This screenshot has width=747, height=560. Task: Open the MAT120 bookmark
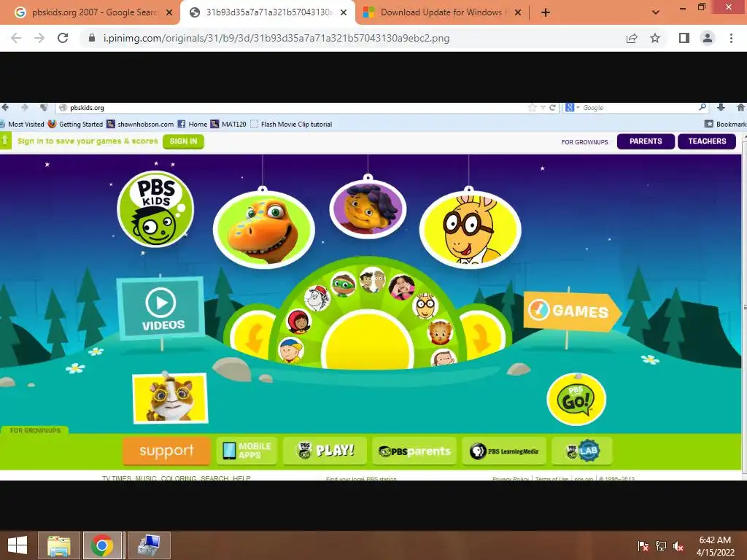228,124
